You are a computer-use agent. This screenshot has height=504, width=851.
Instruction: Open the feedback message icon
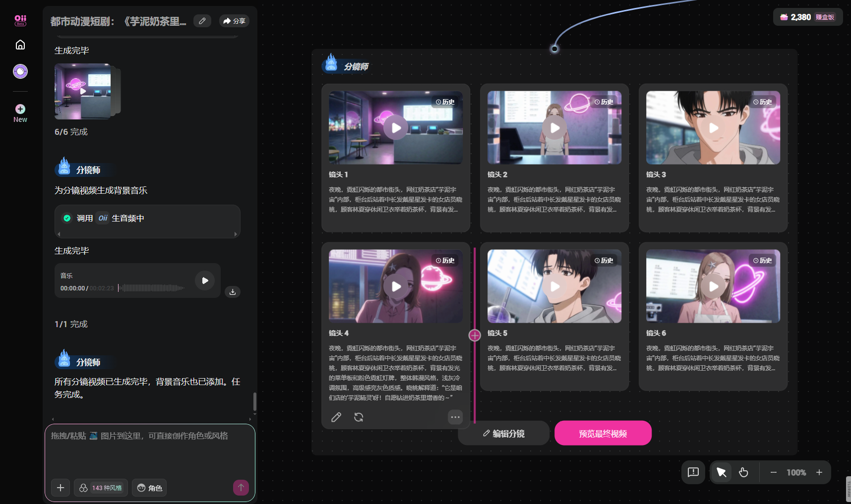pyautogui.click(x=693, y=472)
